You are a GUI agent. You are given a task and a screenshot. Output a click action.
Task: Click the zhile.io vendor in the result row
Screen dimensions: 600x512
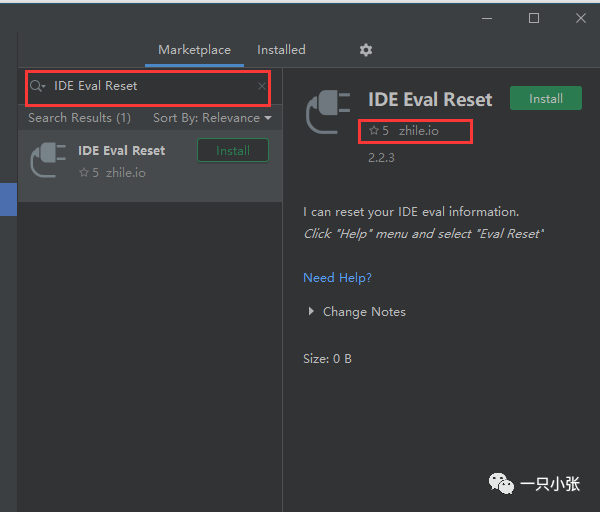click(x=126, y=173)
